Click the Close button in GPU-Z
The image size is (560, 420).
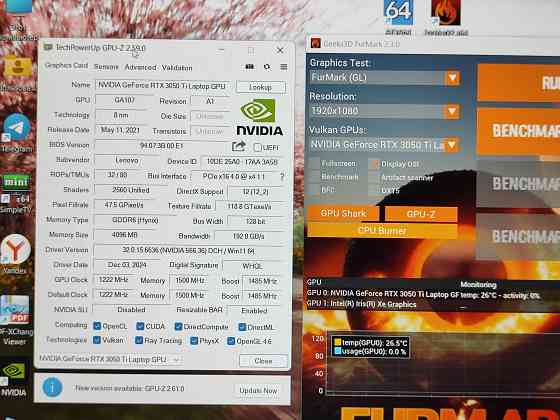(263, 361)
